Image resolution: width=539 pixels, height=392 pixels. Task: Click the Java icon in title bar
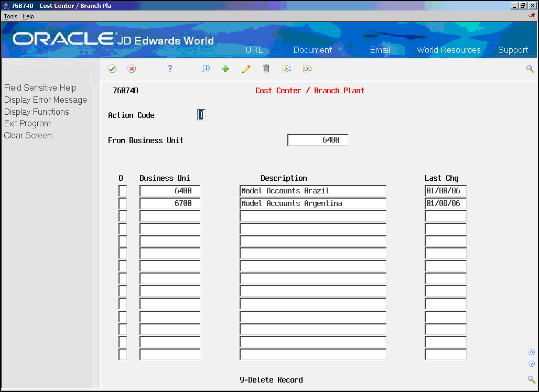click(6, 5)
